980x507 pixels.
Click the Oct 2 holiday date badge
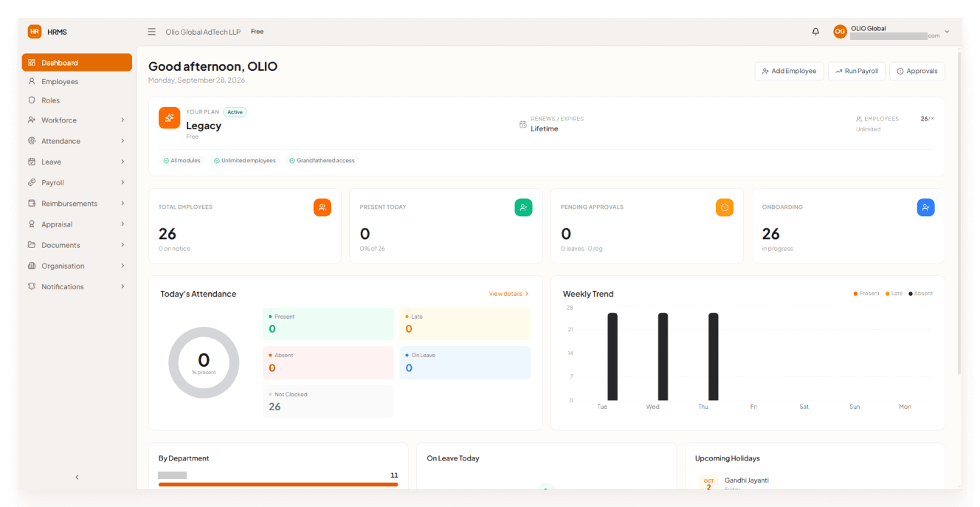(708, 484)
